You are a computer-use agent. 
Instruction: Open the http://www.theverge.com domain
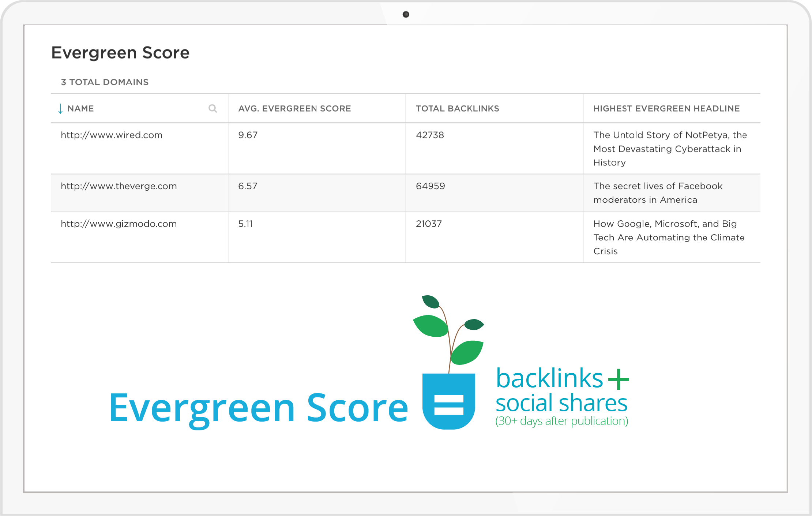(119, 186)
